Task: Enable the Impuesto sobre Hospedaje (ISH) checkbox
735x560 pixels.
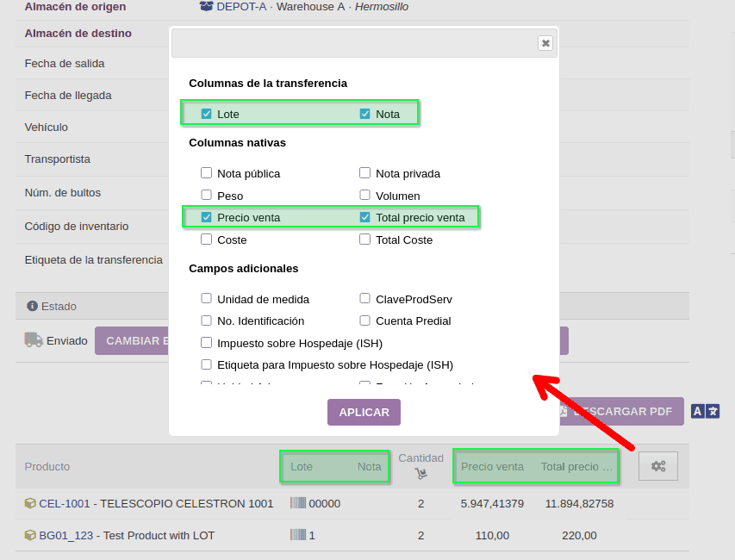Action: click(x=207, y=343)
